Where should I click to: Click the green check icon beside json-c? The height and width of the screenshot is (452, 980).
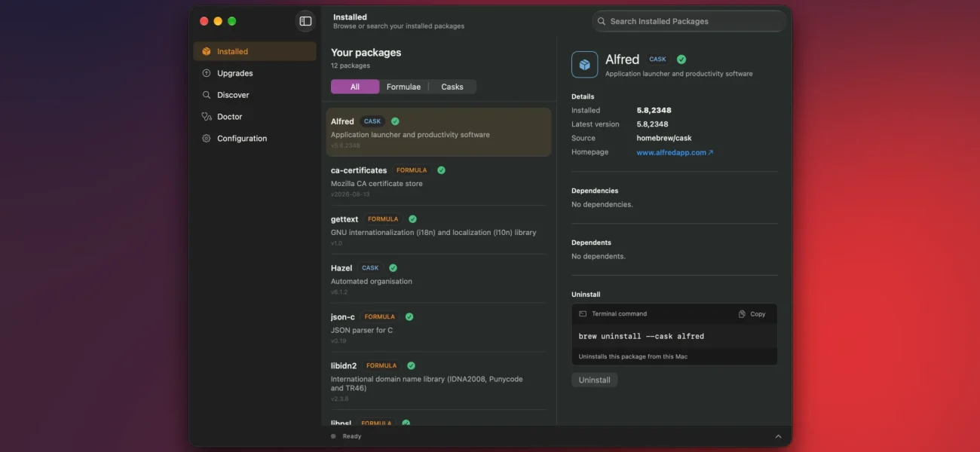tap(409, 317)
